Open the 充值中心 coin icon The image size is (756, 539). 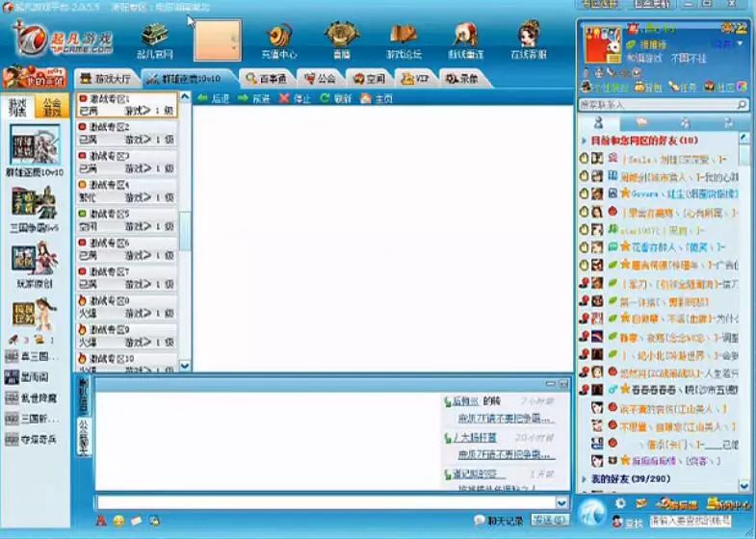[279, 36]
